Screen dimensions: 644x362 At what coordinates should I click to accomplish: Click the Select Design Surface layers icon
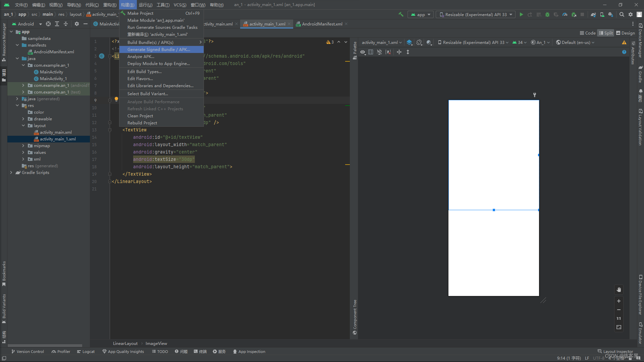click(409, 43)
